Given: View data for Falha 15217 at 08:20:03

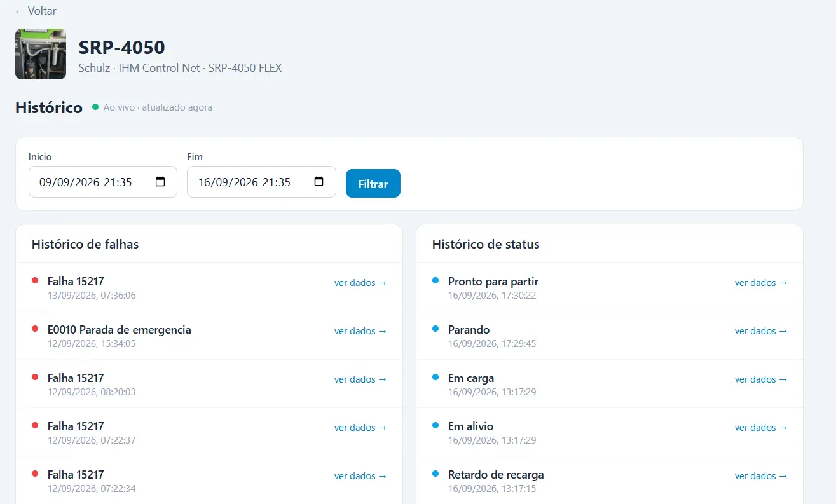Looking at the screenshot, I should tap(360, 379).
